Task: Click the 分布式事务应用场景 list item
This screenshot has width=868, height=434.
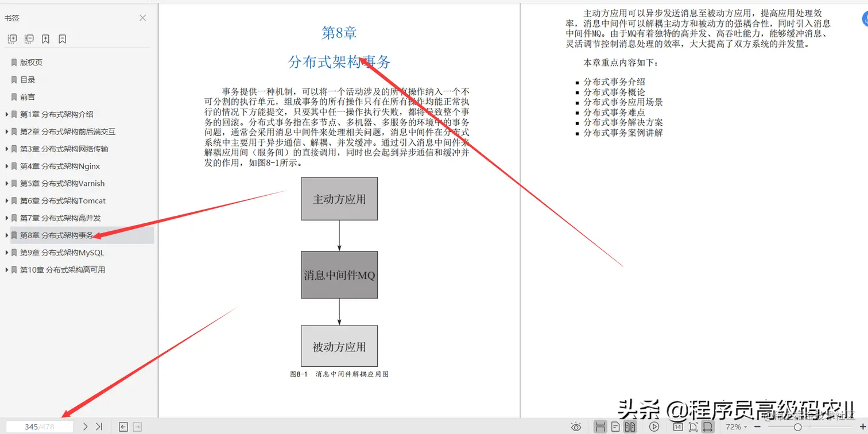Action: pos(623,102)
